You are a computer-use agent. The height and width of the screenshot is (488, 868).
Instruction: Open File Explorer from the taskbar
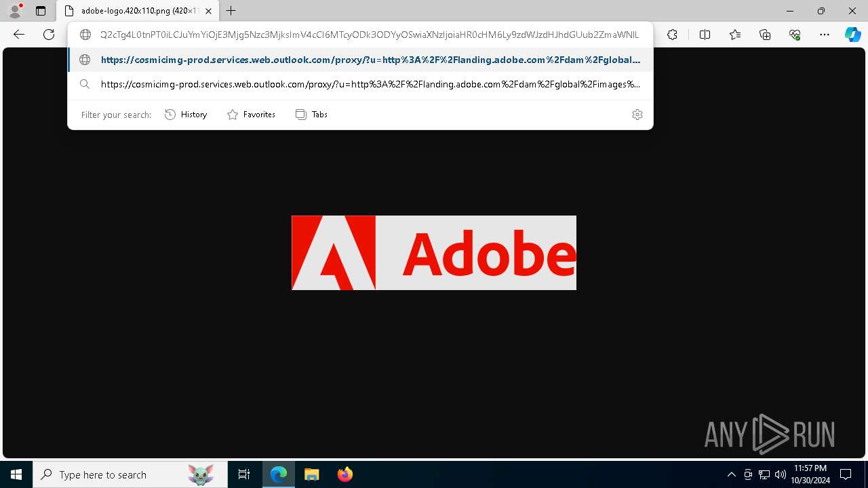[311, 474]
